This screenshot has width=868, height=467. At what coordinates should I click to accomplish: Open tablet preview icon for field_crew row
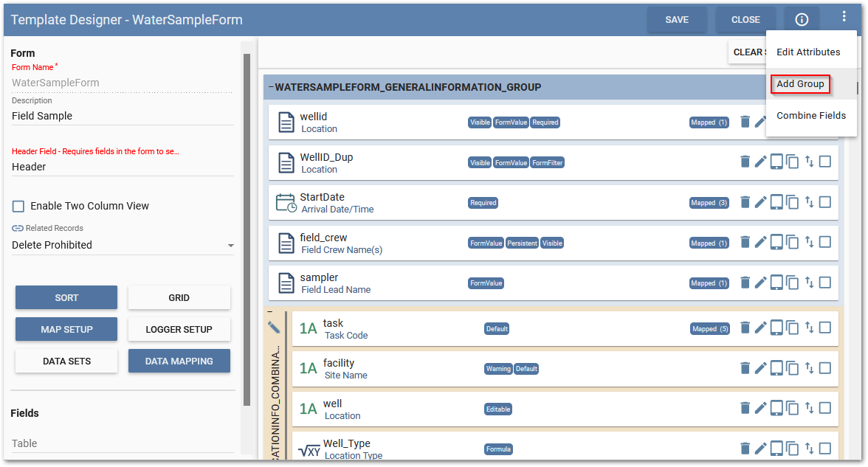[776, 242]
